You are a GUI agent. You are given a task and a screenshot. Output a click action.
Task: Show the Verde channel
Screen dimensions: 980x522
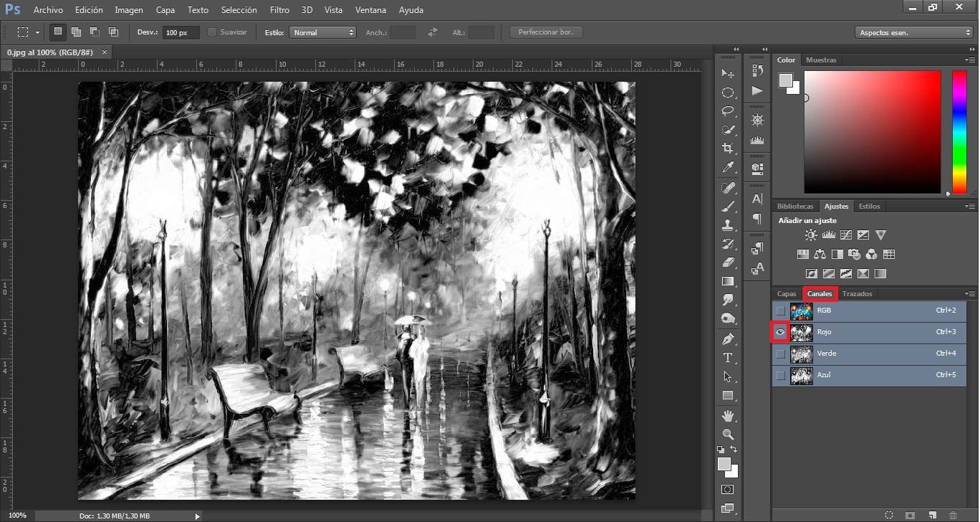pos(780,353)
